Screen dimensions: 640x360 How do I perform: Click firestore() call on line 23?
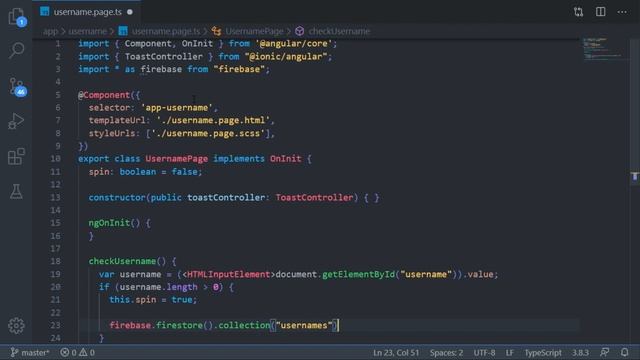184,325
